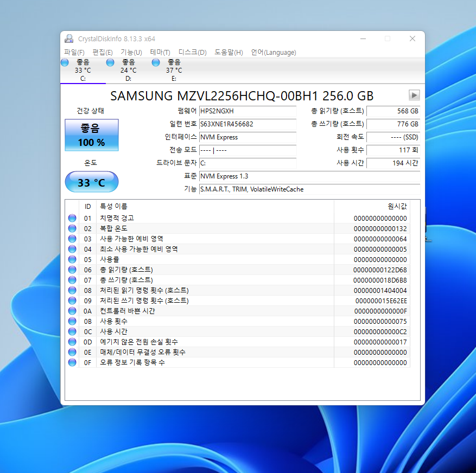This screenshot has width=476, height=473.
Task: Open the 테마(T) menu
Action: pyautogui.click(x=160, y=52)
